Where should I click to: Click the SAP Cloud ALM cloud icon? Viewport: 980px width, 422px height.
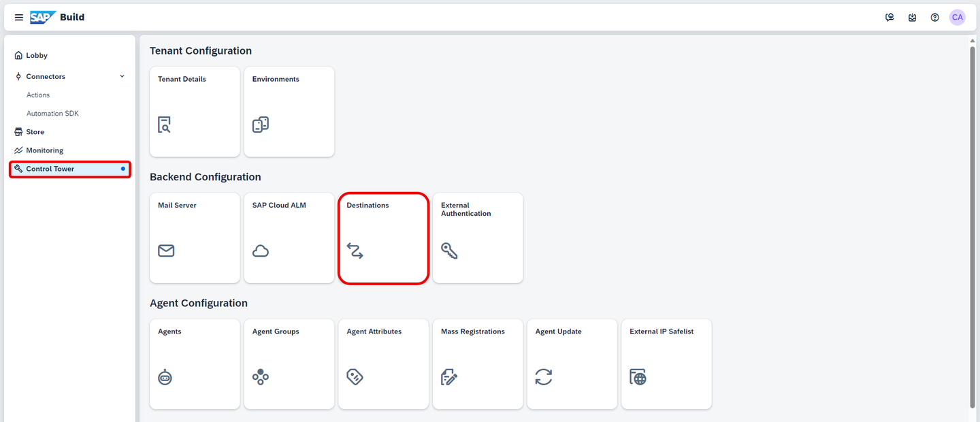point(261,250)
